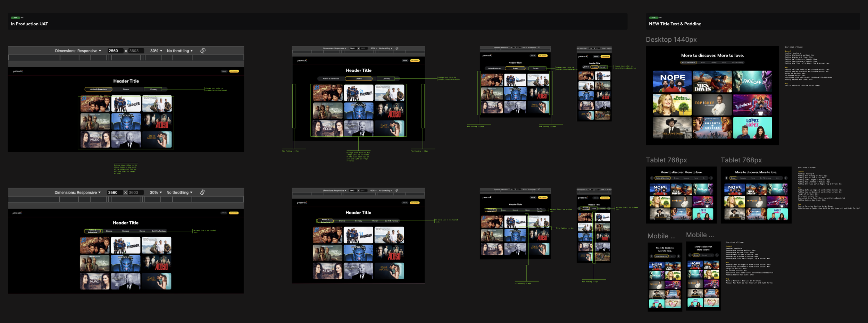
Task: Select the Drama tab in the three-tab 2560 preview
Action: [126, 89]
